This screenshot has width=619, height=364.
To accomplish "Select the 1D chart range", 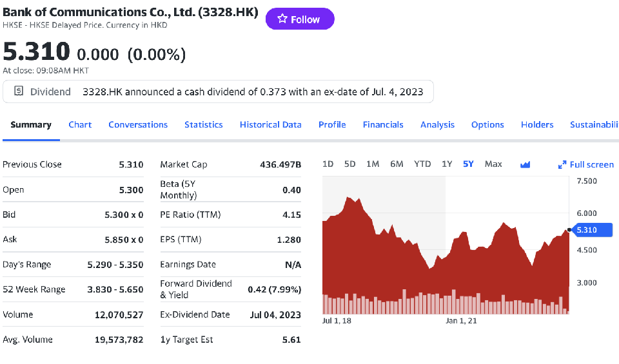I will tap(328, 164).
